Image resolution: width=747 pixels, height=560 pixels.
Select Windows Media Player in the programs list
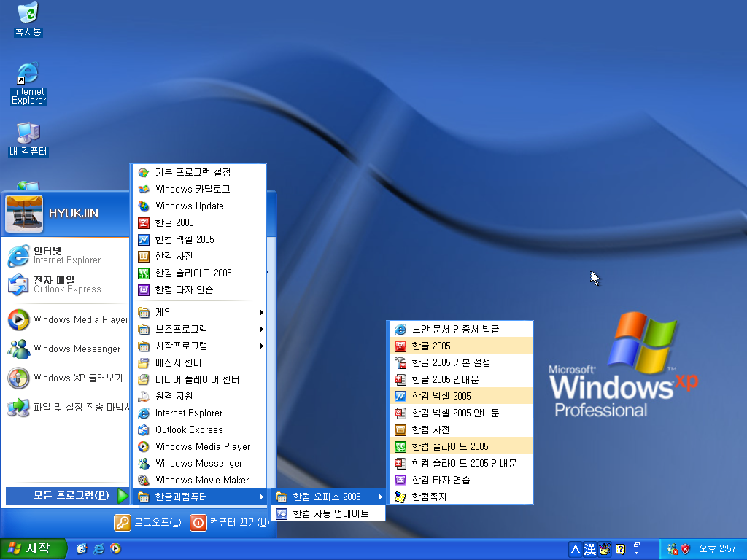(x=199, y=446)
